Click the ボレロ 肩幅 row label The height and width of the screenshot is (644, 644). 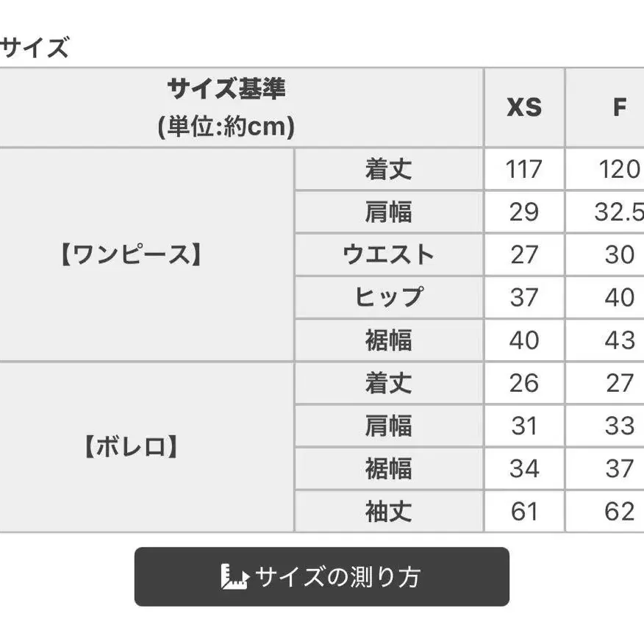tap(389, 426)
